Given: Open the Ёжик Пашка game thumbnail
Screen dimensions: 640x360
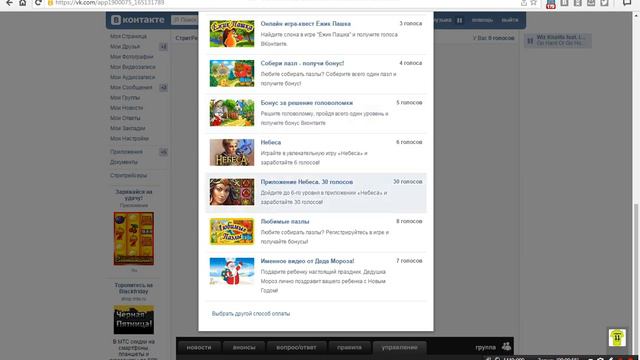Looking at the screenshot, I should [232, 33].
